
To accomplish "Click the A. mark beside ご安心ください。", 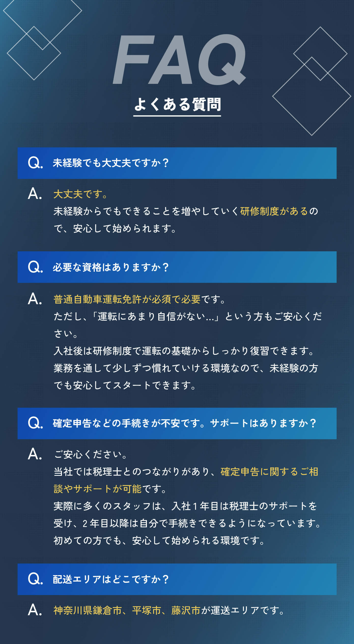I will (35, 454).
